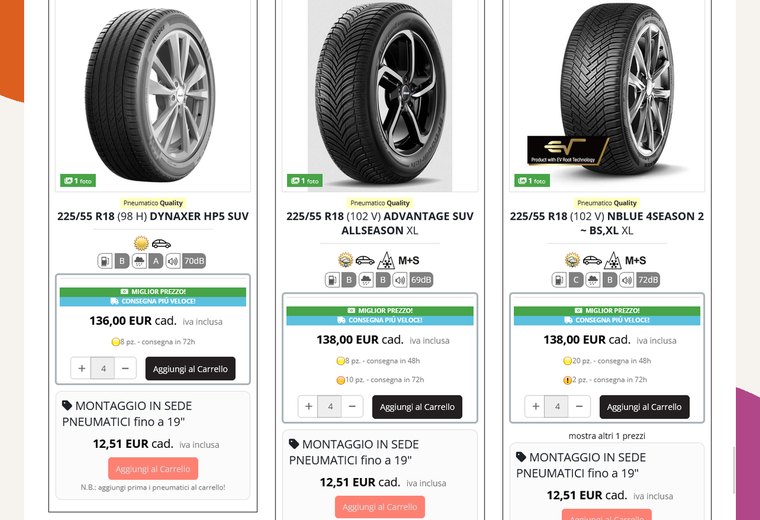This screenshot has width=760, height=520.
Task: Click the 70dB noise rating icon
Action: click(194, 261)
